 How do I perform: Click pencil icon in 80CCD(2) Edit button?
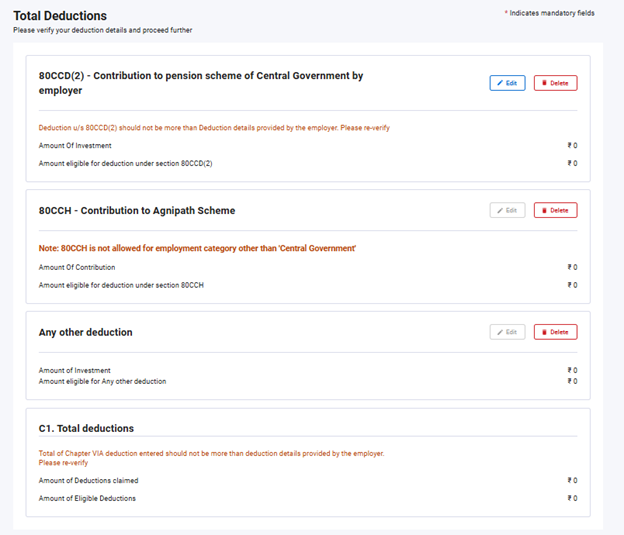tap(500, 83)
